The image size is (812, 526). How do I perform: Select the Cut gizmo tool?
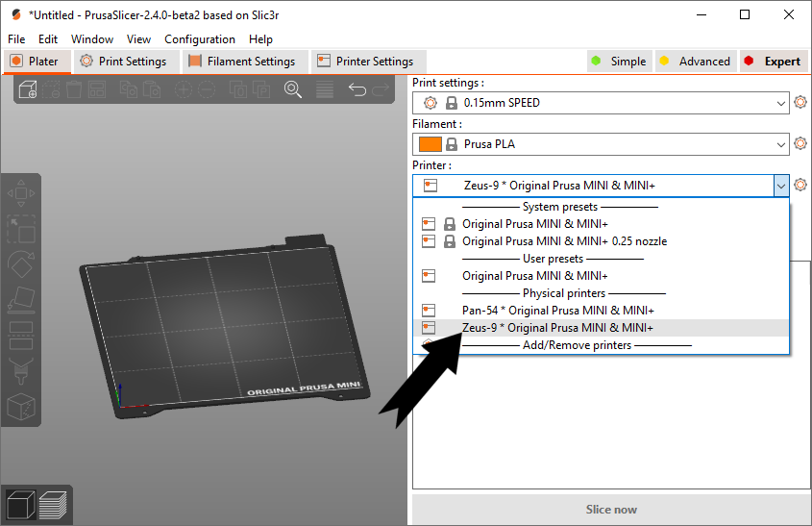21,336
